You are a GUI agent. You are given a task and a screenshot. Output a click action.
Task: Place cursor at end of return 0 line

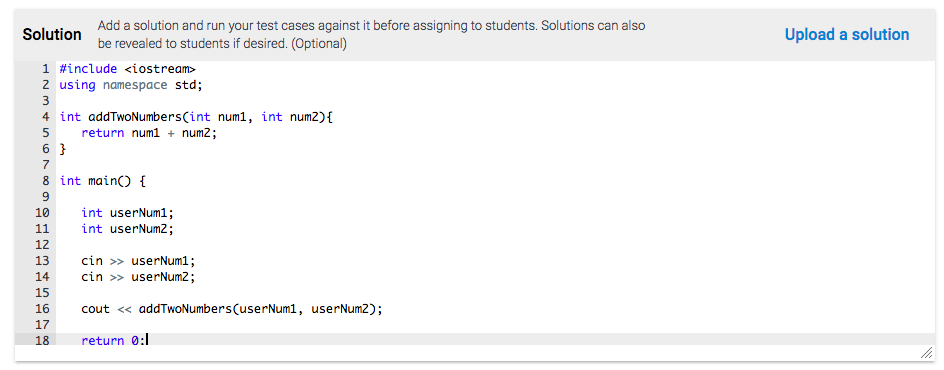[x=147, y=341]
